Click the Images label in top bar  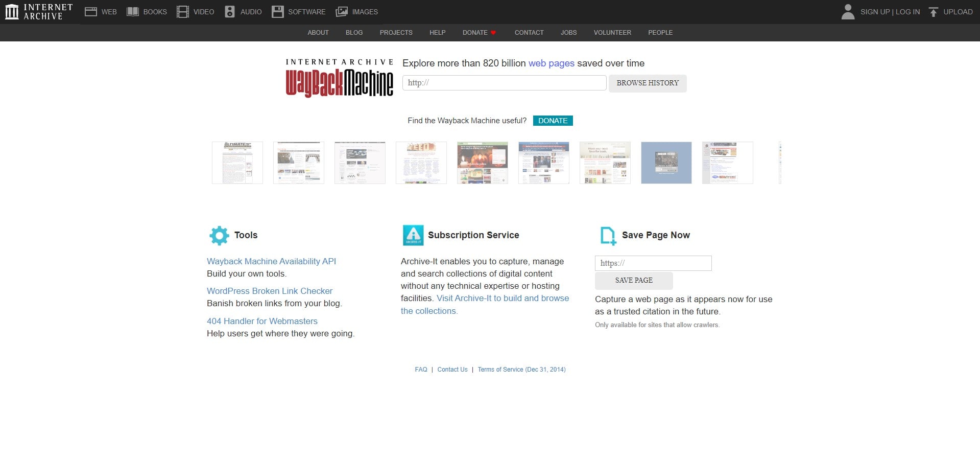click(365, 12)
